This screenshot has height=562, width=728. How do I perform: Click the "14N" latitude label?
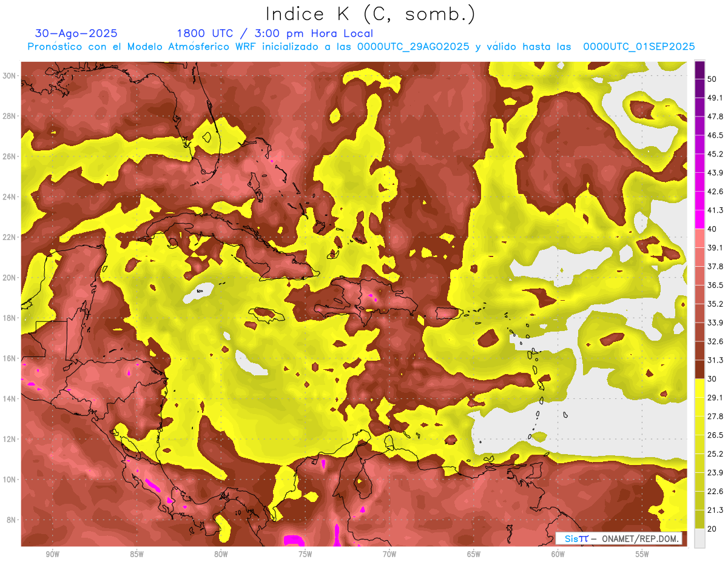pyautogui.click(x=10, y=399)
